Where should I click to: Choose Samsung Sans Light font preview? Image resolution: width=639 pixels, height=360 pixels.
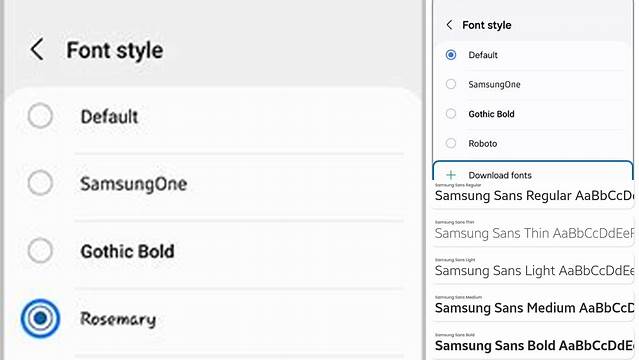click(533, 269)
